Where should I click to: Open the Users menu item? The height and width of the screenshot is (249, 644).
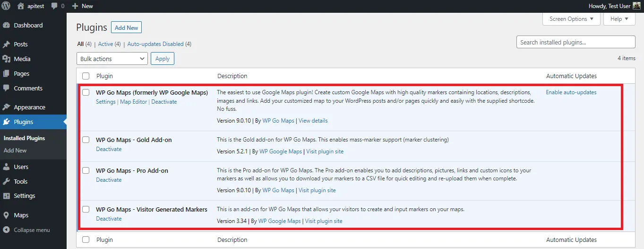coord(21,167)
